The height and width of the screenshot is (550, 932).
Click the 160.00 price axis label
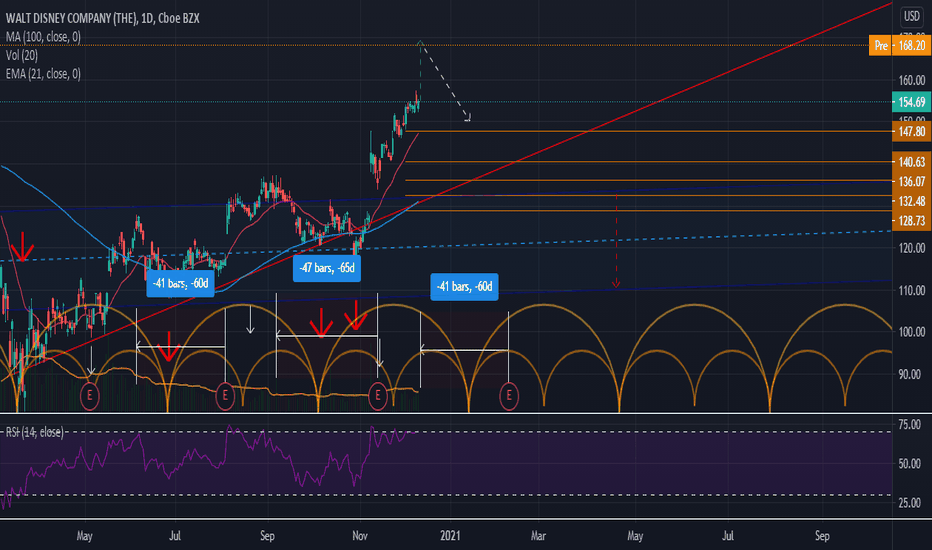[911, 80]
